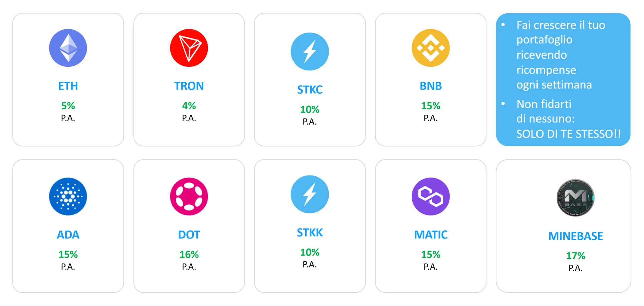Select the MINEBASE 17% rate
The width and height of the screenshot is (644, 306).
pyautogui.click(x=575, y=256)
